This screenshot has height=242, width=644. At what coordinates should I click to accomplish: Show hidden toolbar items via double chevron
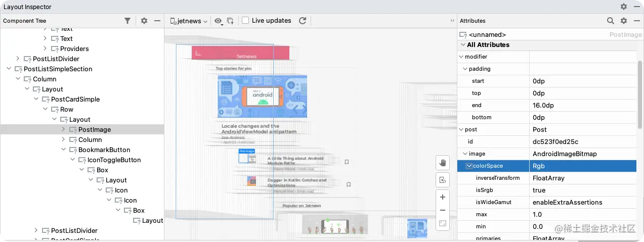pyautogui.click(x=452, y=21)
